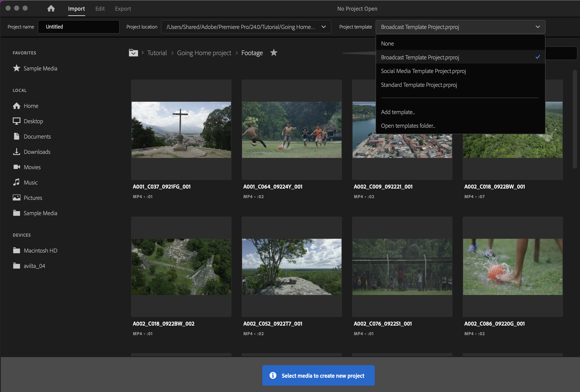
Task: Toggle the favorite star next to Footage
Action: point(274,53)
